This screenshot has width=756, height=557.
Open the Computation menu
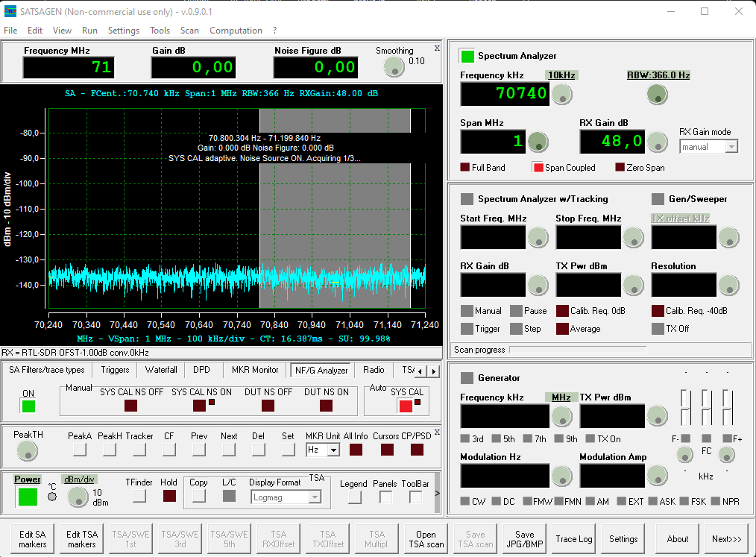coord(236,31)
